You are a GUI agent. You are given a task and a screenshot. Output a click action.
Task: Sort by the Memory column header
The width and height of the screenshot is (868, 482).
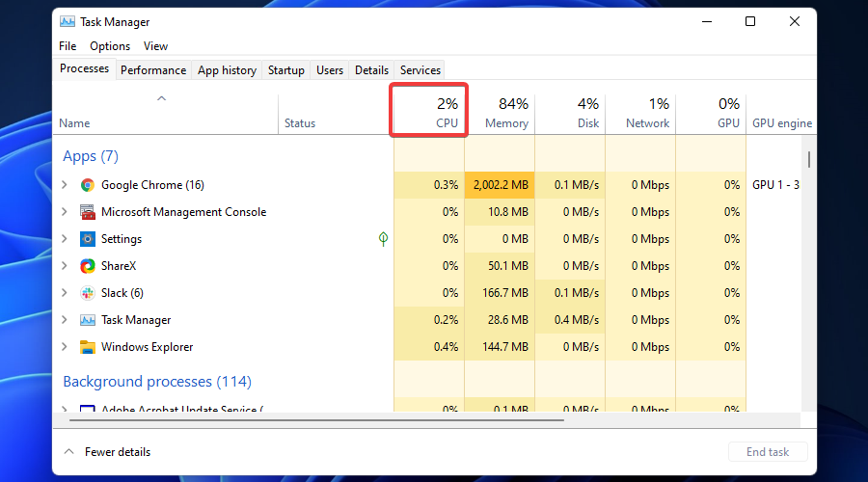pyautogui.click(x=500, y=114)
